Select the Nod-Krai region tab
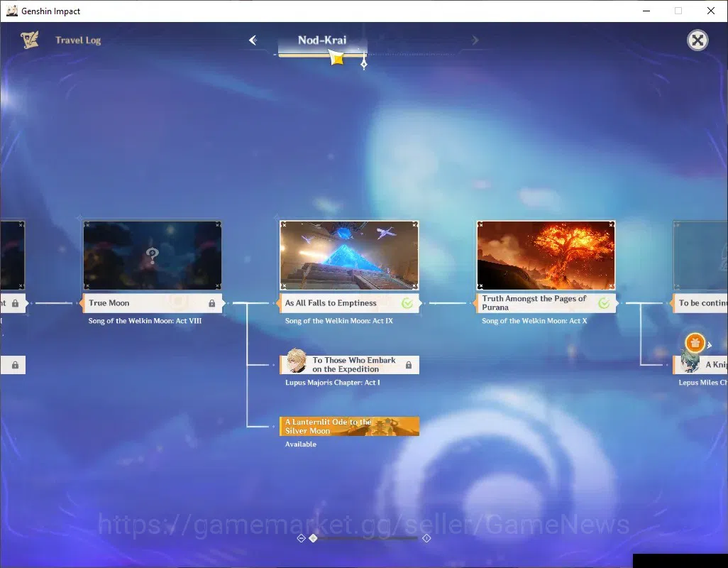Screen dimensions: 728x568 click(x=322, y=40)
